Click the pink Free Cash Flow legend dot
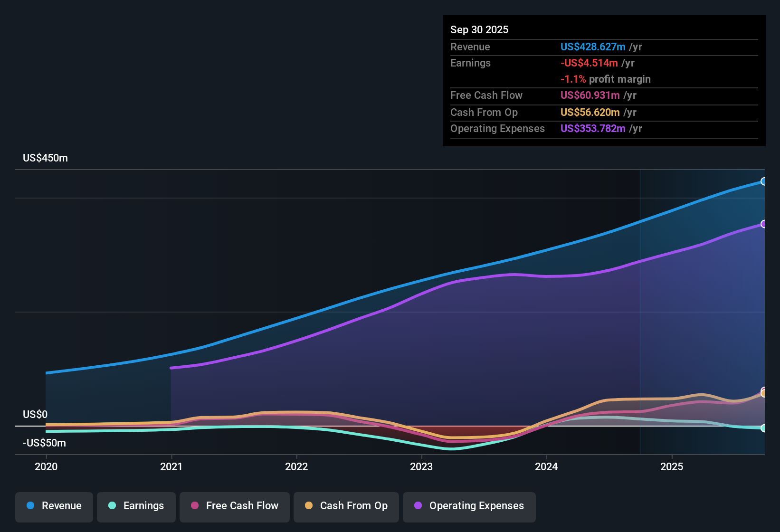This screenshot has height=532, width=780. (194, 506)
